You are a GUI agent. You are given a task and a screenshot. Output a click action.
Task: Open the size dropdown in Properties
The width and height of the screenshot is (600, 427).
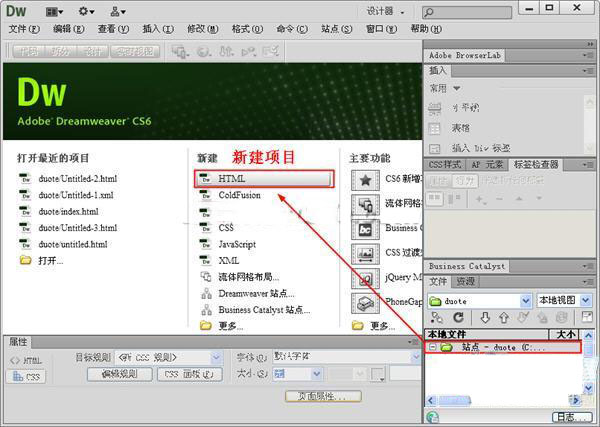click(x=316, y=373)
